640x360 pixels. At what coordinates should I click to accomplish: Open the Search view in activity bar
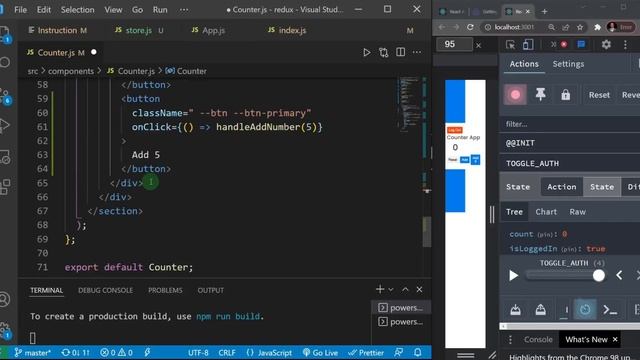(5, 62)
